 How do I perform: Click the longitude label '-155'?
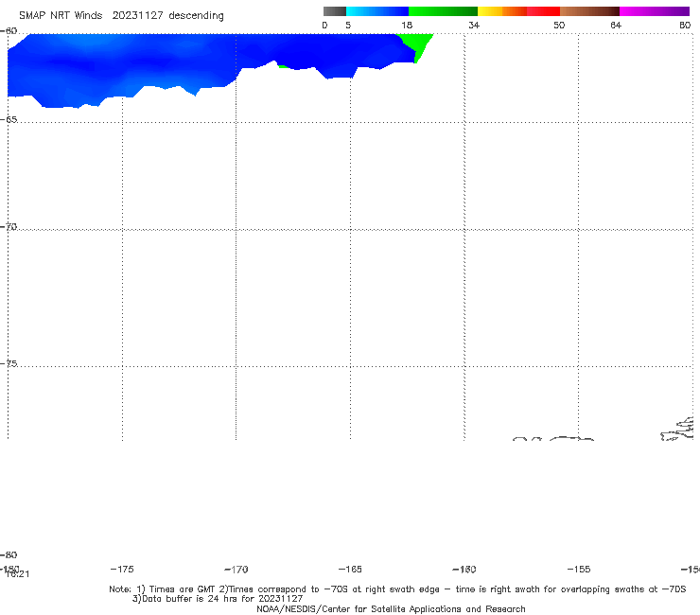tap(579, 570)
